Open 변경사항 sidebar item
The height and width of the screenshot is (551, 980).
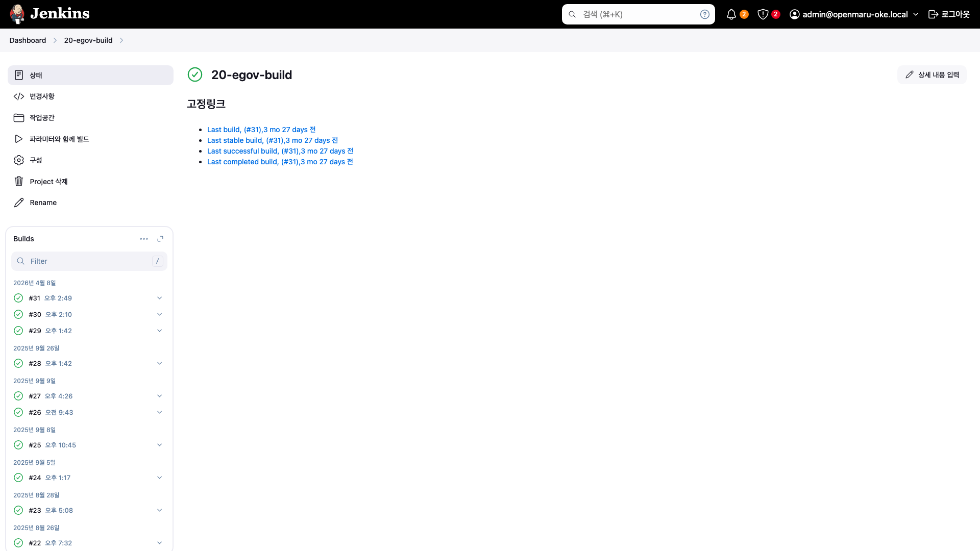point(90,96)
